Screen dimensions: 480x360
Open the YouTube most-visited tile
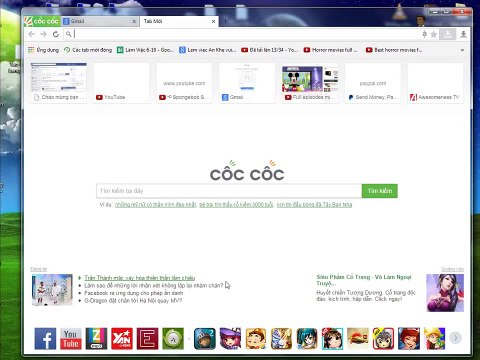121,83
